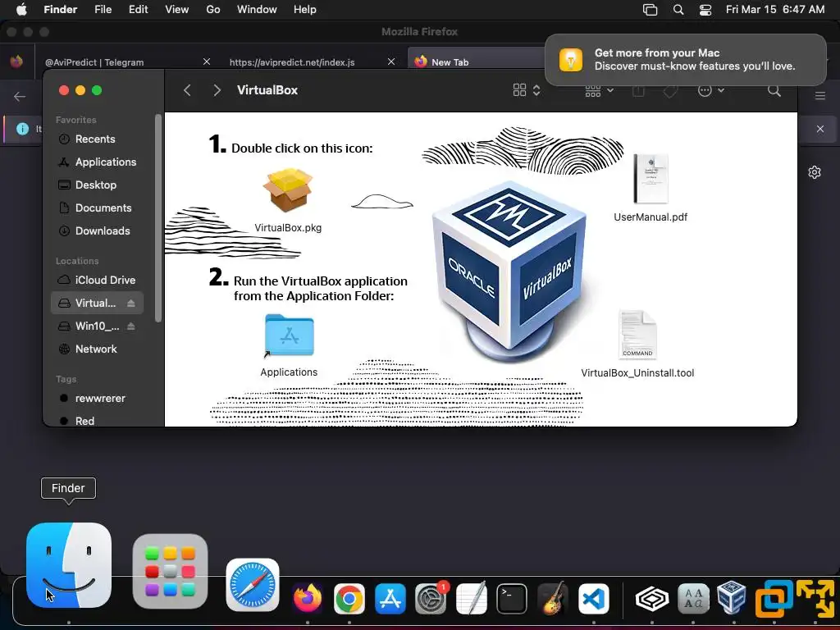Open the File menu

tap(103, 9)
